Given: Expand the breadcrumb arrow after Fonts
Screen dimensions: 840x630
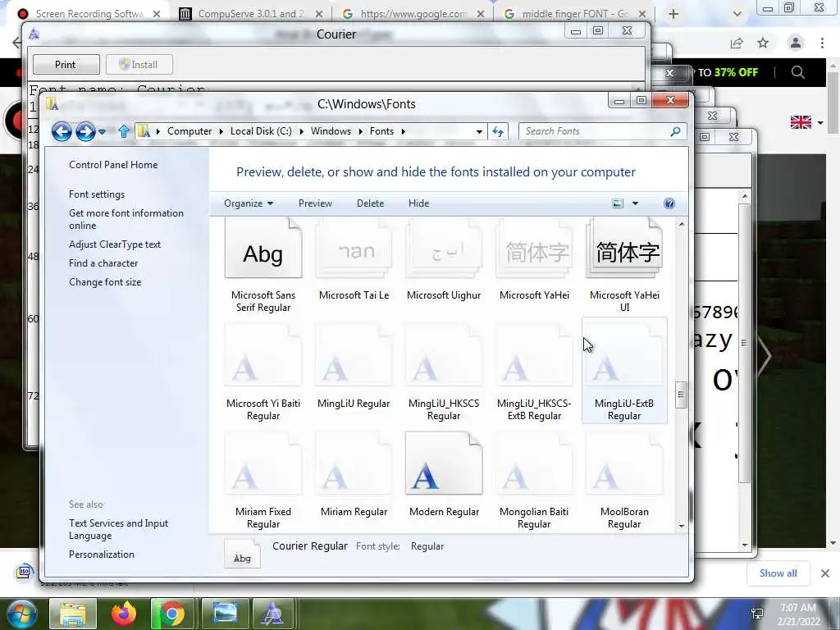Looking at the screenshot, I should [x=403, y=131].
